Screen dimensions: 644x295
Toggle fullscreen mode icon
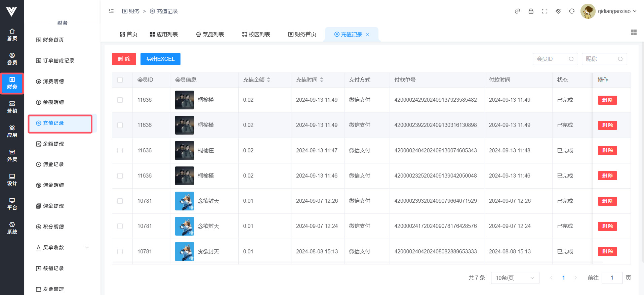545,11
